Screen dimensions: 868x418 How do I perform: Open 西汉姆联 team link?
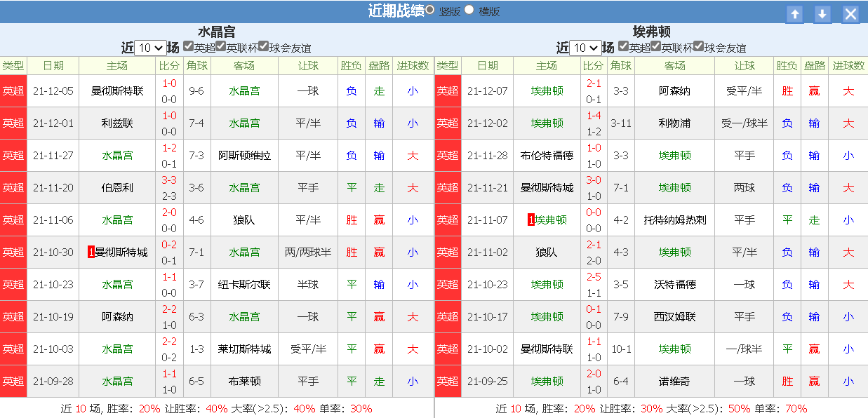pos(674,316)
